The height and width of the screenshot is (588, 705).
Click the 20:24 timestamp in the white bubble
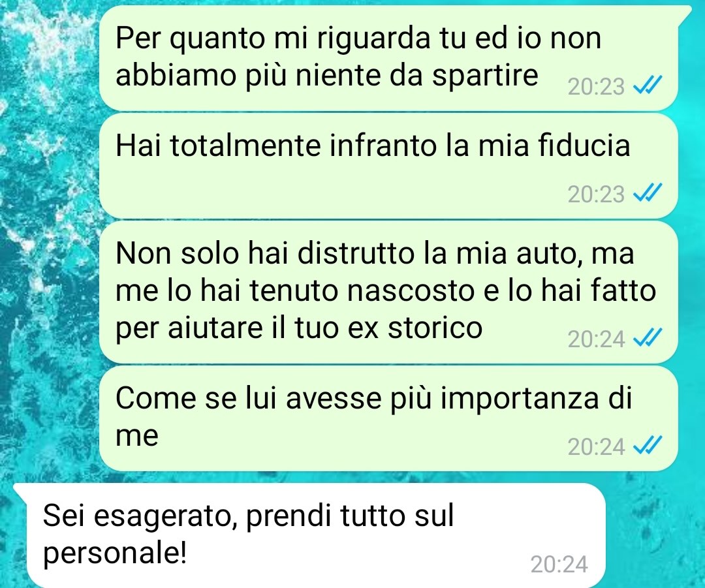coord(559,564)
